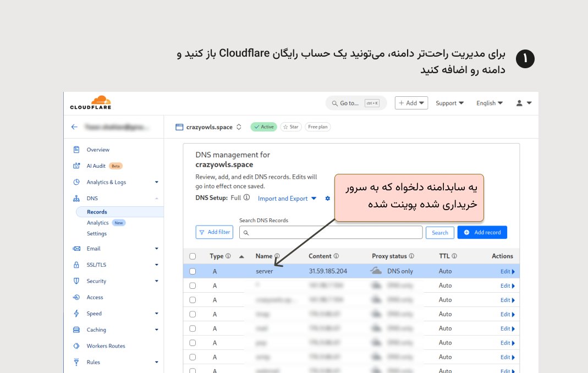Click the Caching icon
This screenshot has height=373, width=588.
click(76, 330)
